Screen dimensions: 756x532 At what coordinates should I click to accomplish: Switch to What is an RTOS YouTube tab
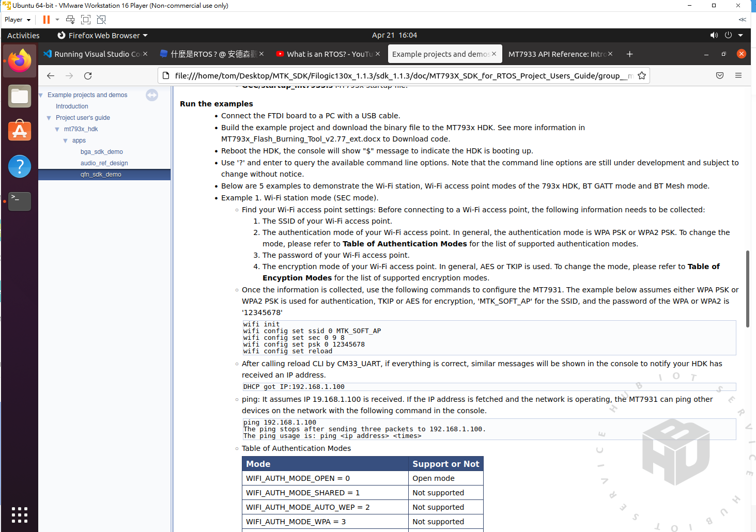coord(329,54)
